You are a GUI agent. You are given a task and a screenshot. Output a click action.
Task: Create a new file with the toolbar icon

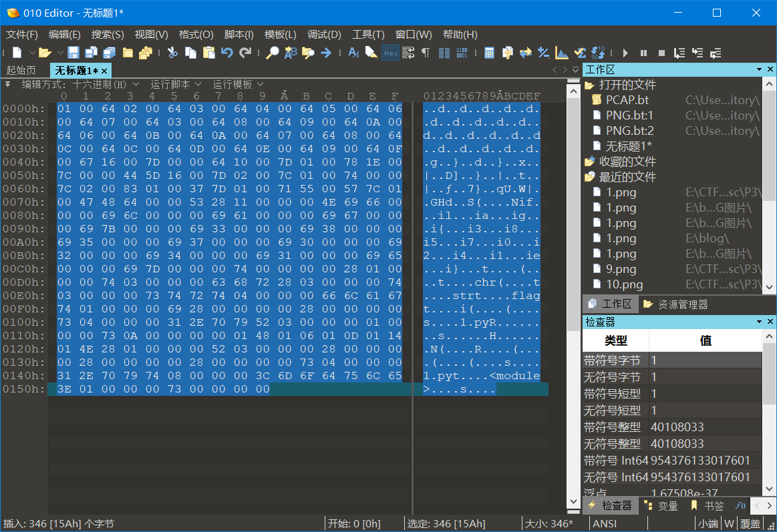(x=17, y=53)
